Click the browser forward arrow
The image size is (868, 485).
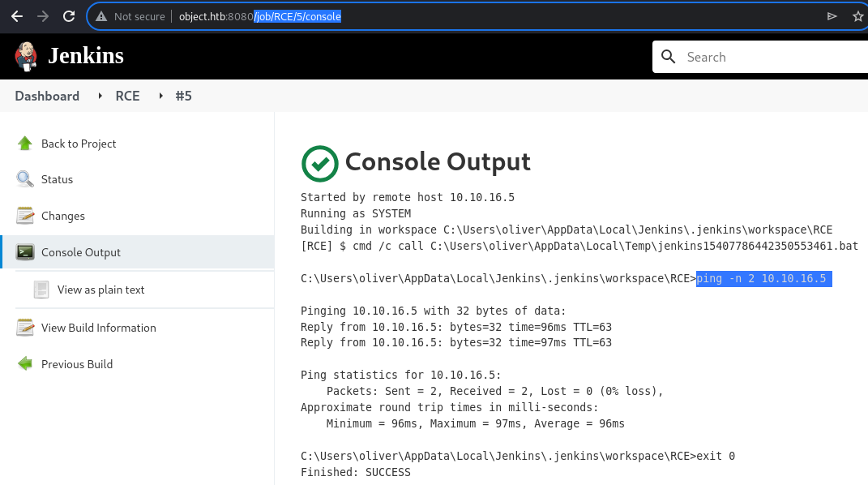43,16
